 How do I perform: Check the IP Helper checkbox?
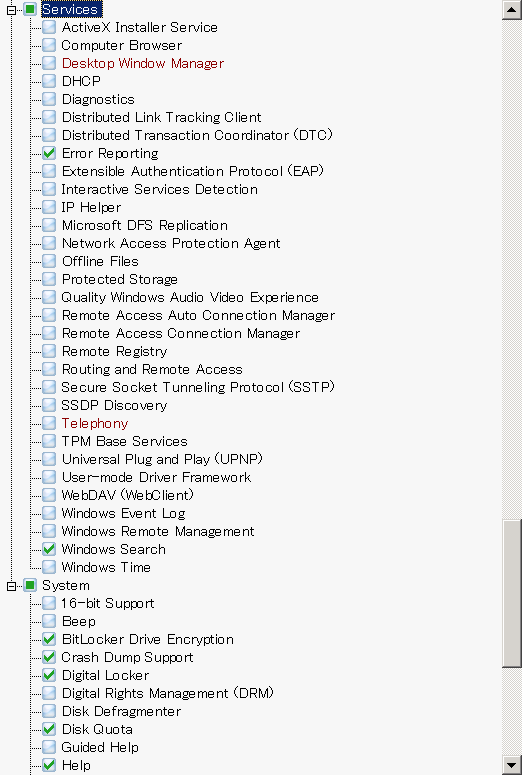(49, 207)
